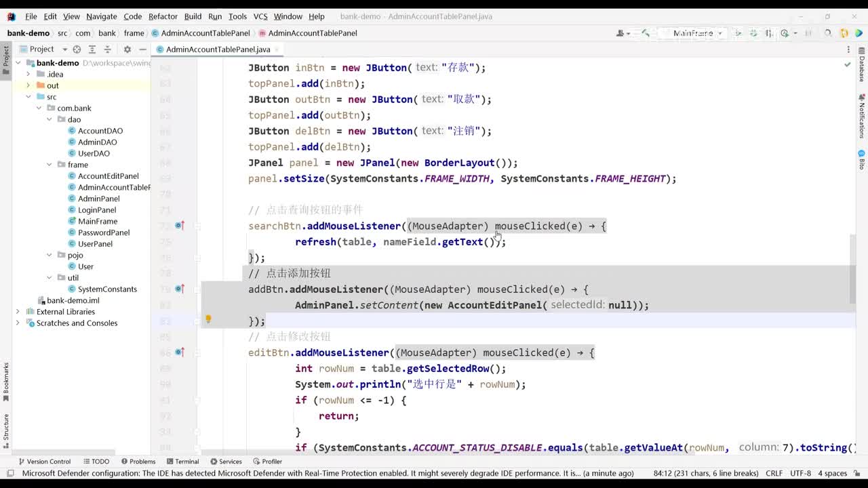Click the IntelliJ logo in the title bar

click(11, 16)
